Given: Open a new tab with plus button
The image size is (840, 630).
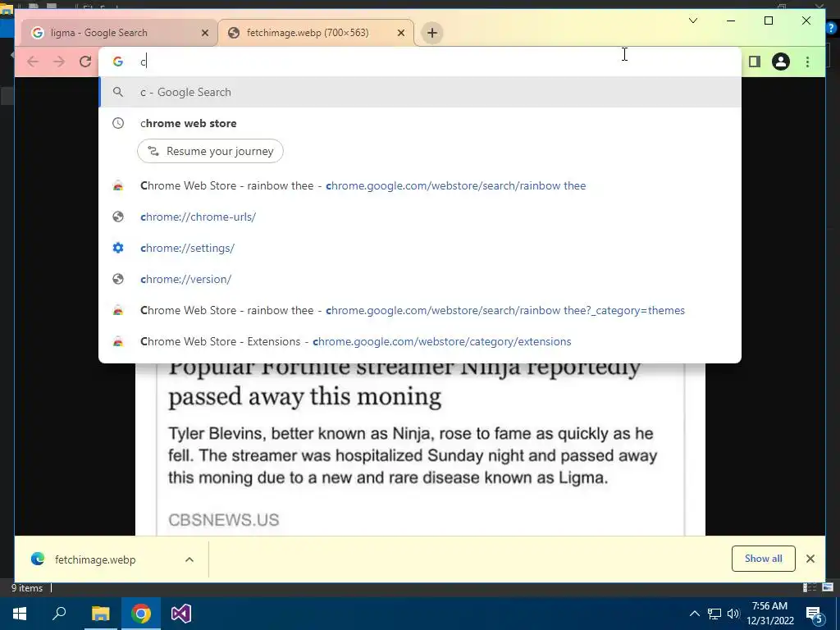Looking at the screenshot, I should tap(432, 33).
